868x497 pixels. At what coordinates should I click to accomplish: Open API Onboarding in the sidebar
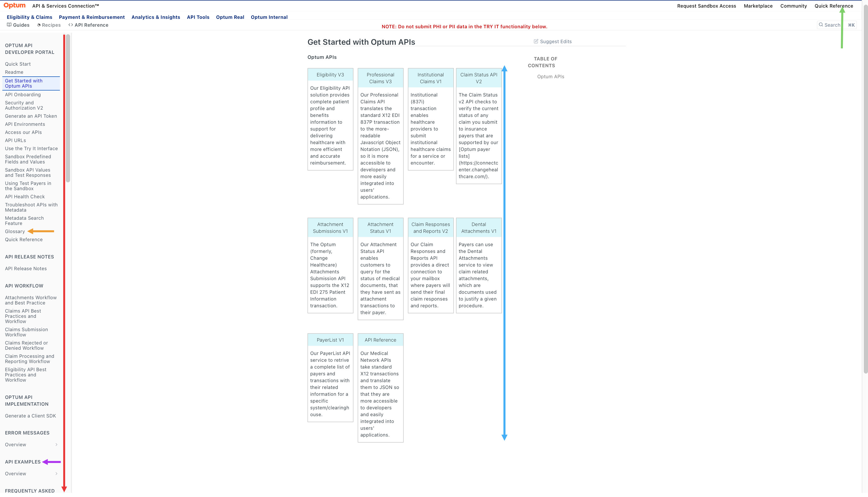[22, 94]
